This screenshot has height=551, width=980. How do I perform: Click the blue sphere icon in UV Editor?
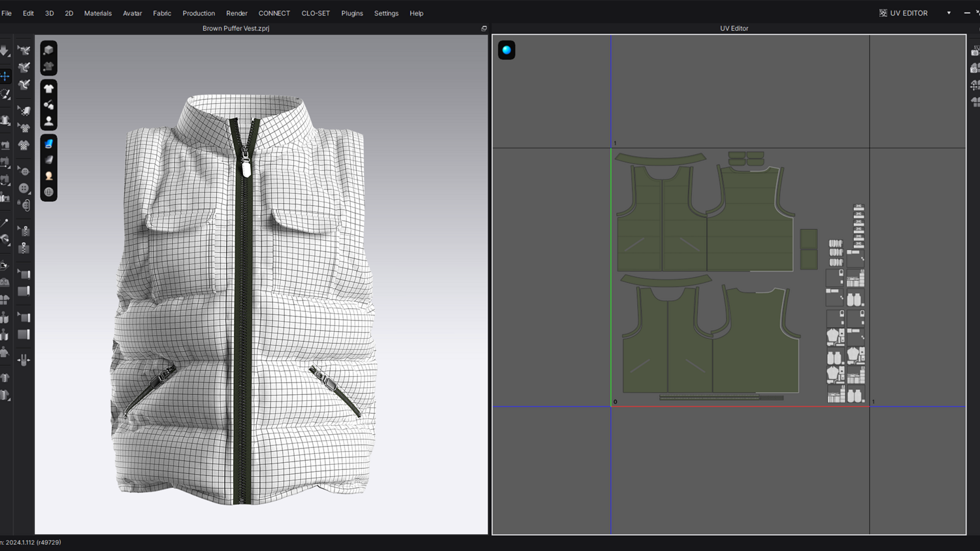point(506,50)
